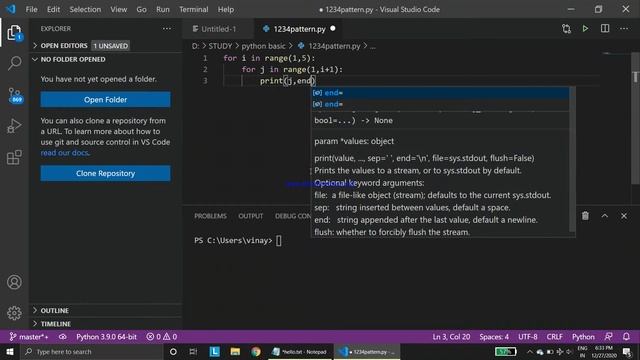Viewport: 640px width, 360px height.
Task: Open the View menu
Action: [x=118, y=9]
